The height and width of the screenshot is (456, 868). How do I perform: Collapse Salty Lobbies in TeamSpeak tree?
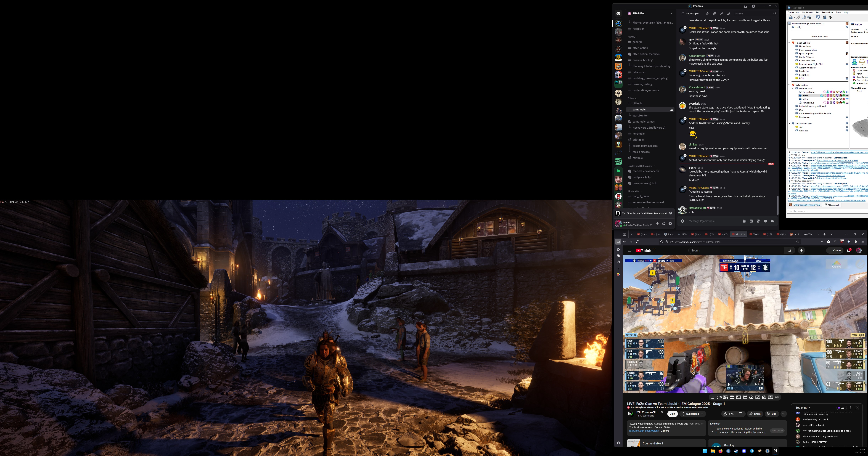click(789, 85)
